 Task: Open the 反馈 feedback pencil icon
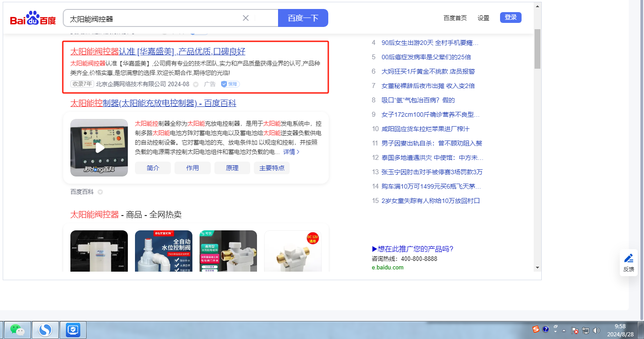point(628,262)
